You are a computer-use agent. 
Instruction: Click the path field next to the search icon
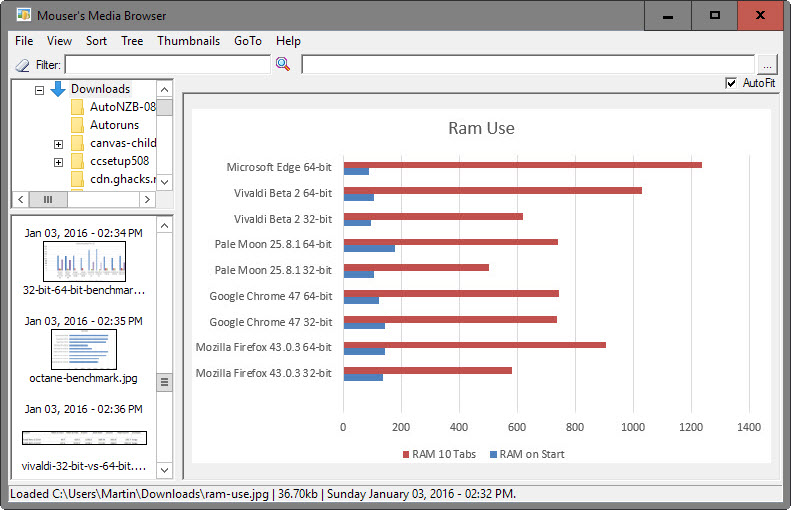528,65
